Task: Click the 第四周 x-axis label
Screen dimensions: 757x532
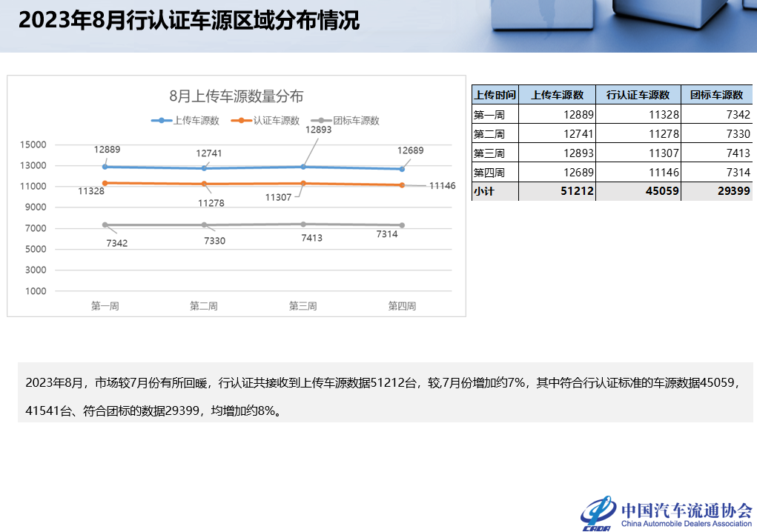Action: 402,306
